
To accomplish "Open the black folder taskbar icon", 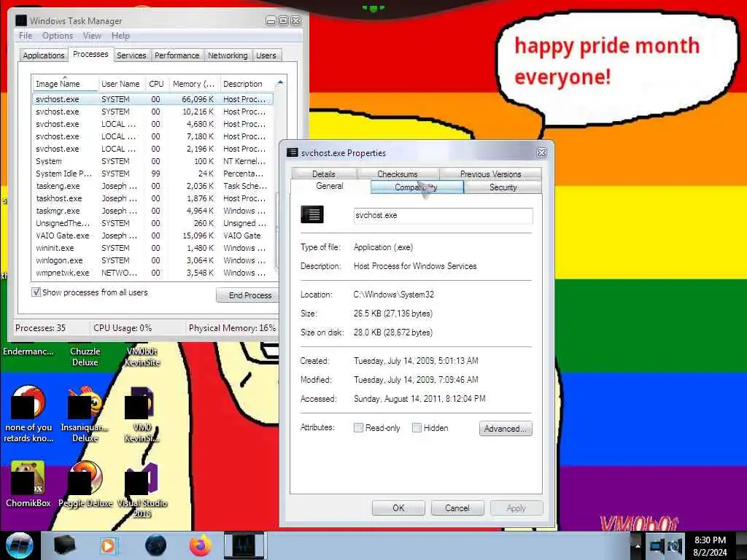I will 64,545.
